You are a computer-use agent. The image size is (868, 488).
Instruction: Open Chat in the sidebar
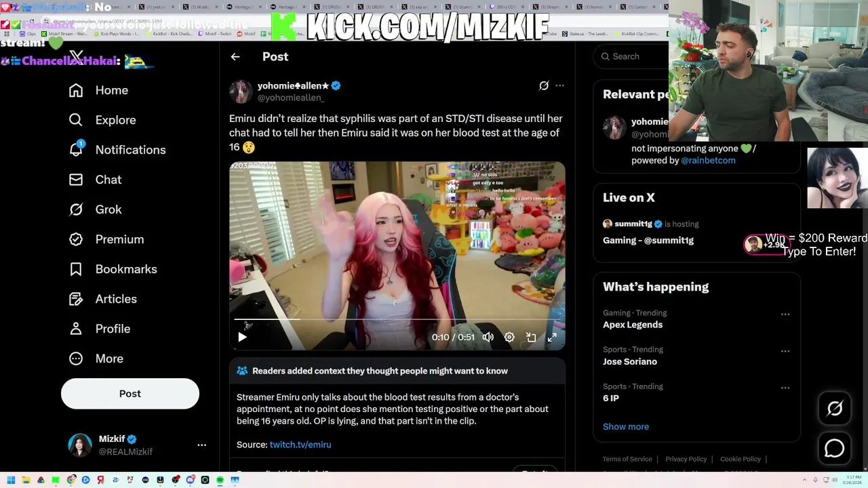tap(96, 180)
